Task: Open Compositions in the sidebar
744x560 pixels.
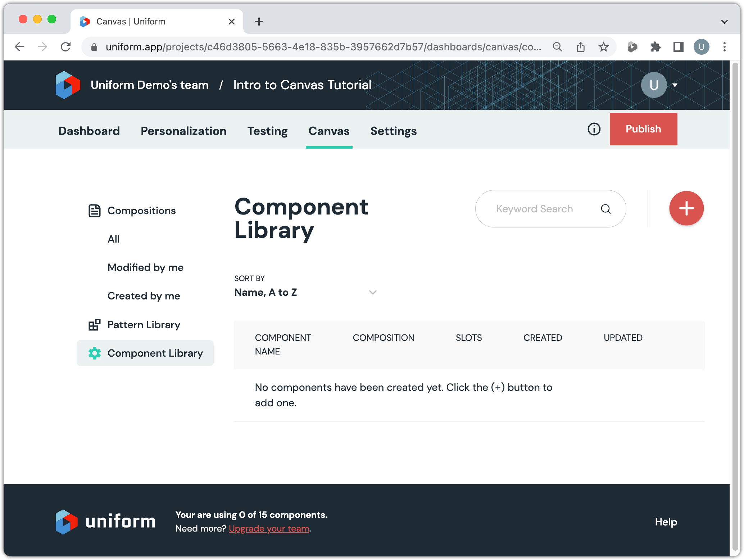Action: (141, 211)
